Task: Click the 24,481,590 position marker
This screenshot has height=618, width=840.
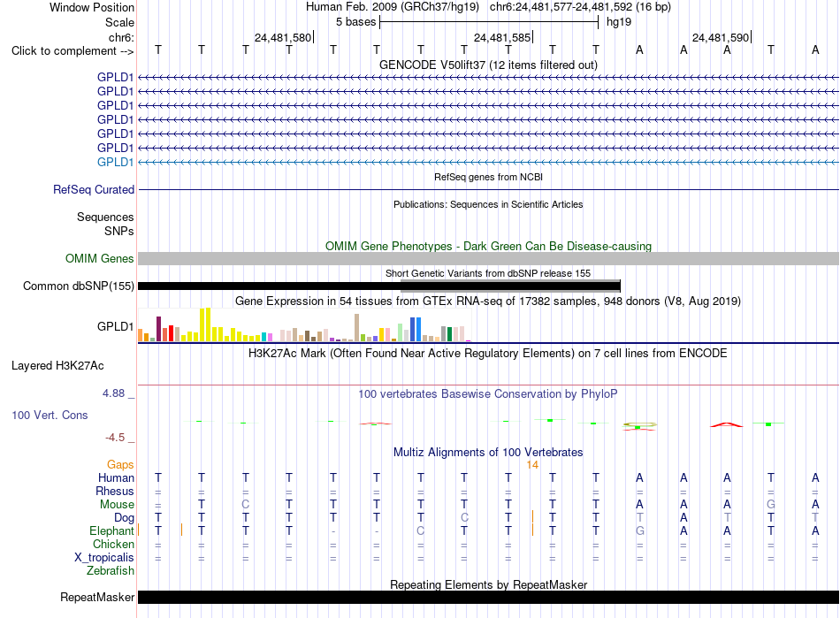Action: point(721,37)
